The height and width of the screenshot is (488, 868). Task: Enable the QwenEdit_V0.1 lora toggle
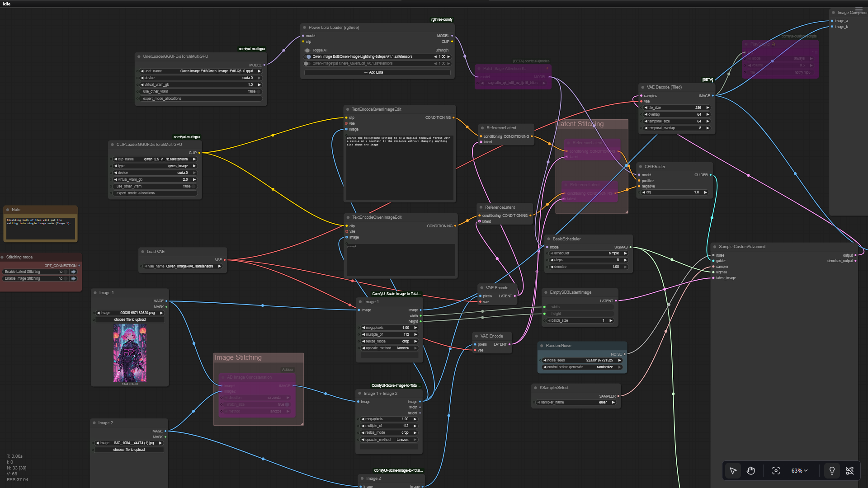click(307, 64)
